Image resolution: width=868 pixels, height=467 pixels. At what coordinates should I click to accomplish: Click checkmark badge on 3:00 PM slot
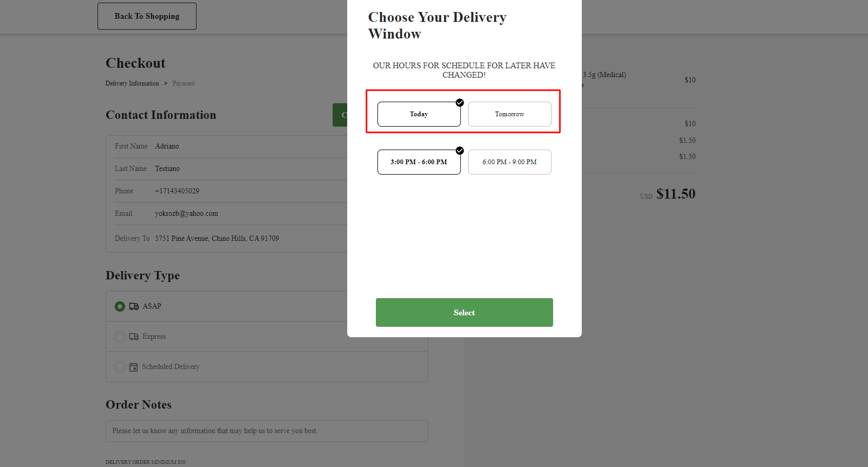pyautogui.click(x=460, y=151)
